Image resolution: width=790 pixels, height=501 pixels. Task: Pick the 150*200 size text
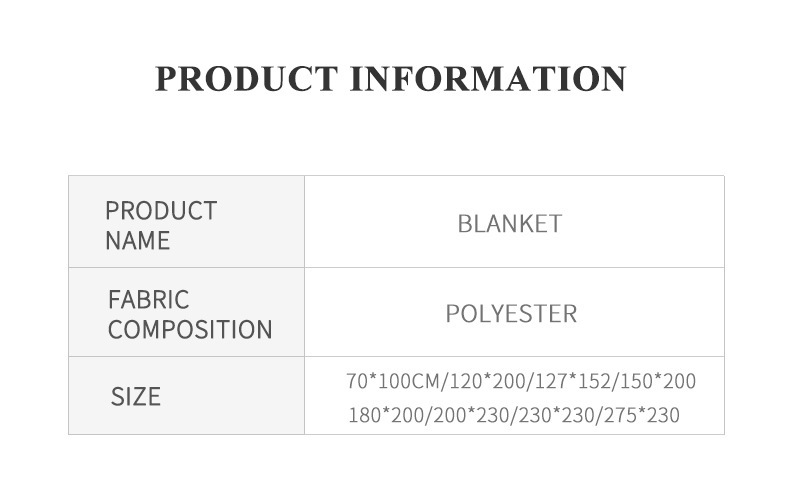(x=656, y=382)
